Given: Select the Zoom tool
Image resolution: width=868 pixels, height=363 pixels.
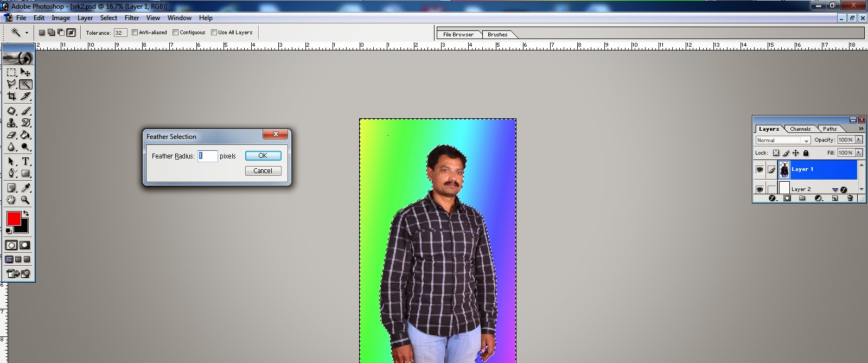Looking at the screenshot, I should [25, 200].
